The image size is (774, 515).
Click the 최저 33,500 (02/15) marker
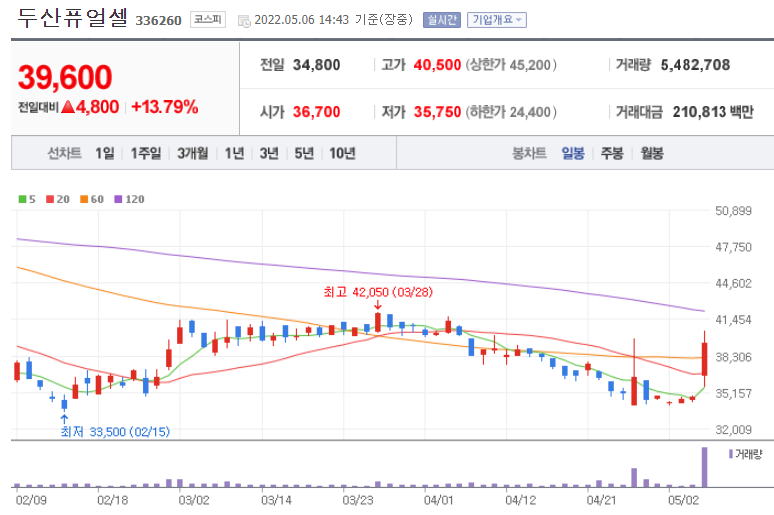pyautogui.click(x=115, y=432)
